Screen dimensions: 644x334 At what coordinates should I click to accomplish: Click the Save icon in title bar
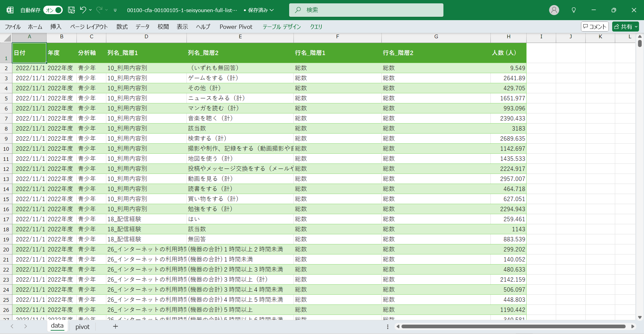tap(71, 10)
